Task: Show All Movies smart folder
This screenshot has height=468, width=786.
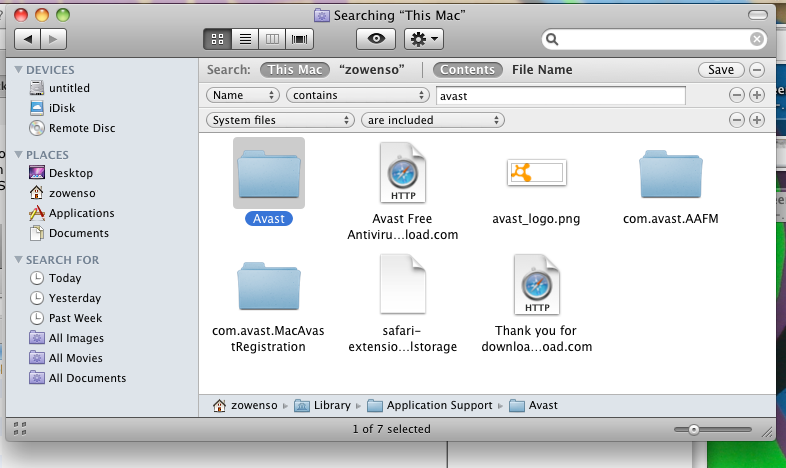Action: point(66,358)
